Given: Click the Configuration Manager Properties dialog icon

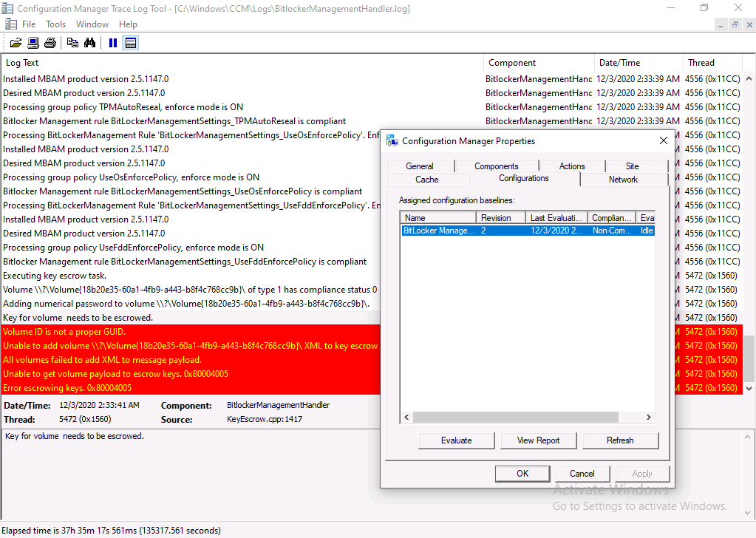Looking at the screenshot, I should click(392, 140).
